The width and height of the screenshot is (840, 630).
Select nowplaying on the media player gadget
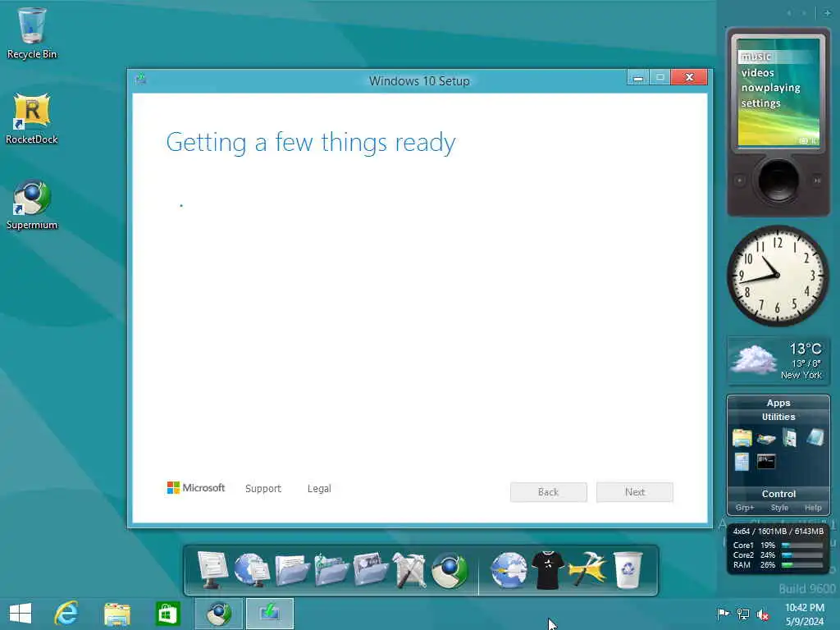(770, 87)
